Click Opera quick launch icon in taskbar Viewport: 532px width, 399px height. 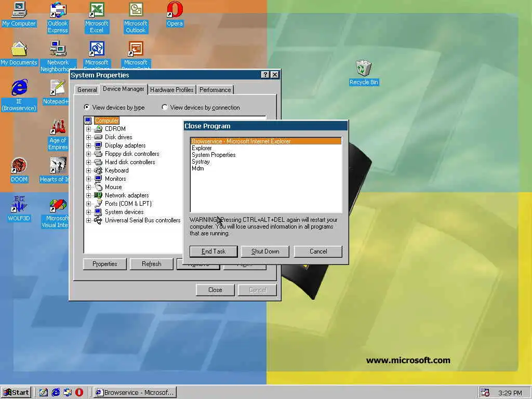click(x=79, y=393)
